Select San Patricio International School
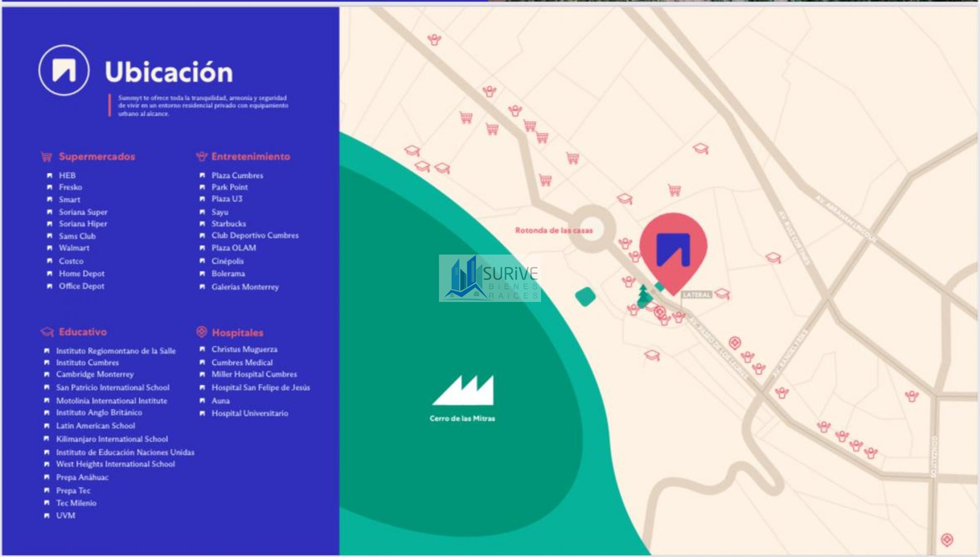 pos(113,388)
